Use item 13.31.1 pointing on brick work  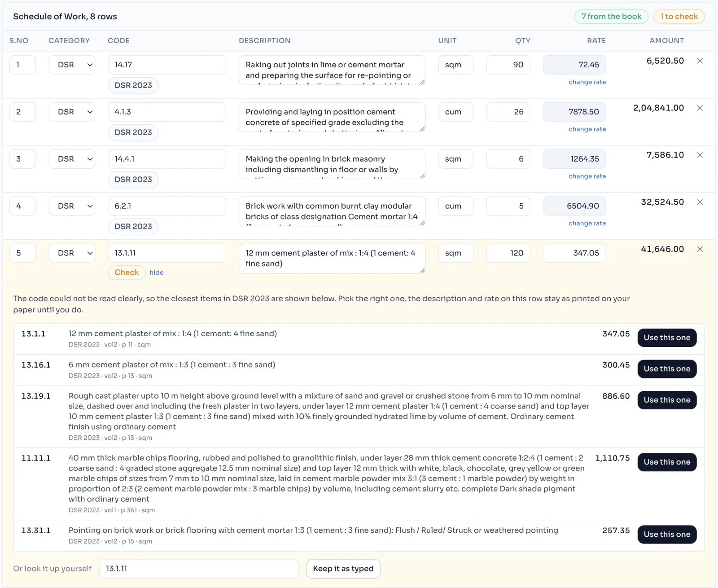[x=667, y=535]
